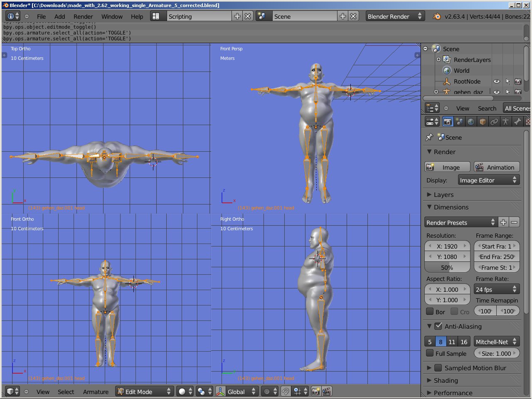This screenshot has width=532, height=399.
Task: Open viewport shading selector sphere icon
Action: click(185, 392)
